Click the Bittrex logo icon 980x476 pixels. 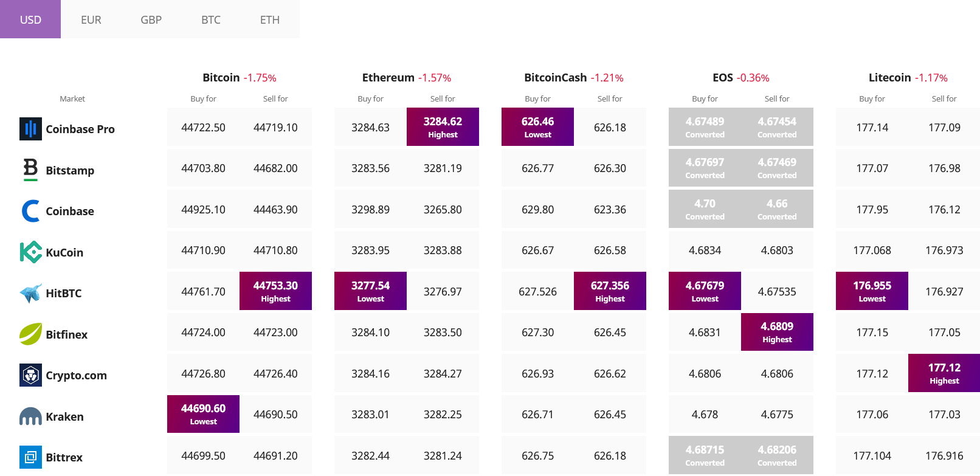point(30,457)
